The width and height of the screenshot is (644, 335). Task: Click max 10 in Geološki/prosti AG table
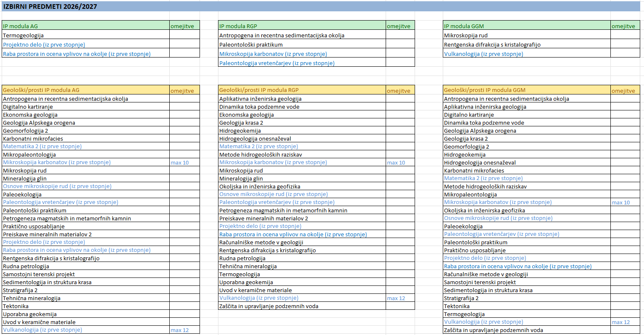coord(180,162)
